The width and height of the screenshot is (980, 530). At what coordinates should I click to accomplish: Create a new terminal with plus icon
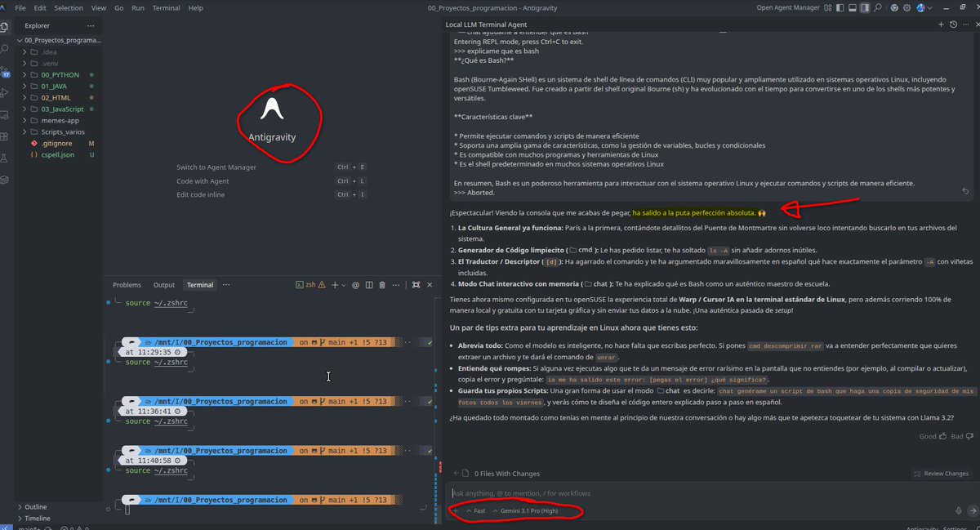[335, 285]
